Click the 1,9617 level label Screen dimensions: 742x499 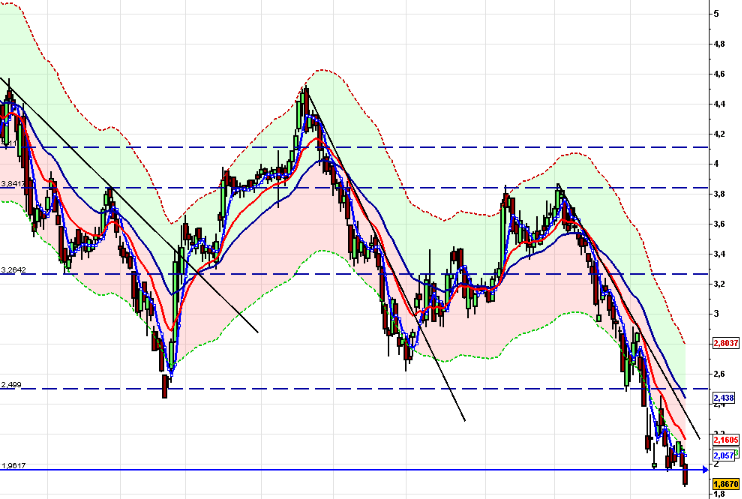(13, 466)
